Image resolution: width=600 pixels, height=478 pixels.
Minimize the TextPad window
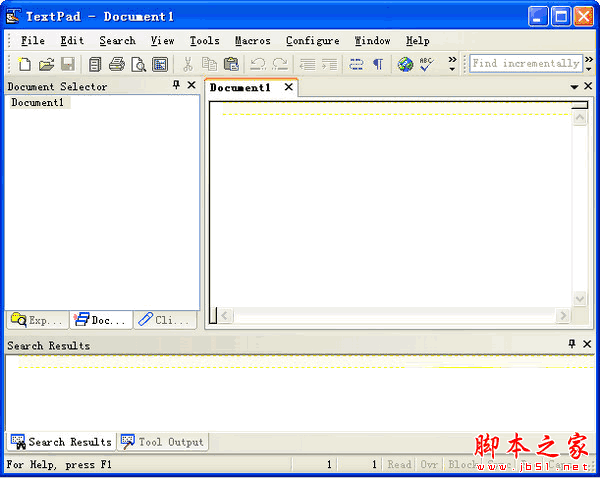538,16
